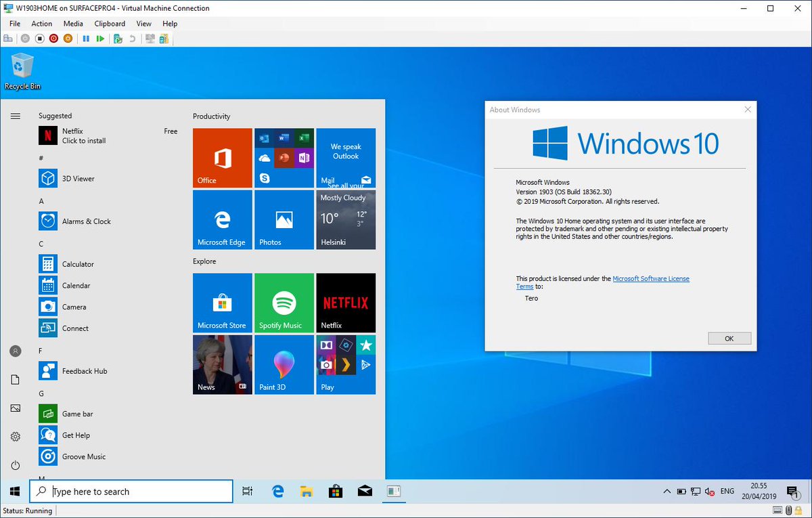Open Paint 3D tile
This screenshot has height=518, width=812.
(x=284, y=364)
